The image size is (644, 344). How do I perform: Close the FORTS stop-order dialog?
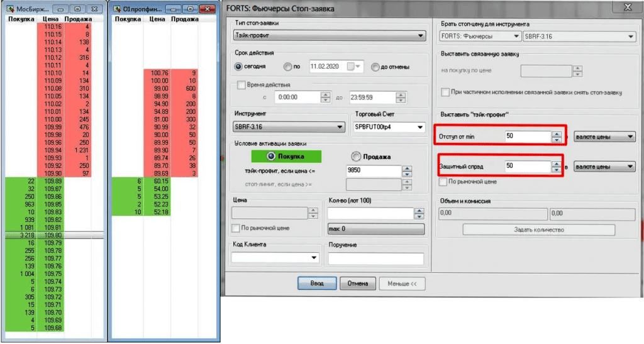626,8
